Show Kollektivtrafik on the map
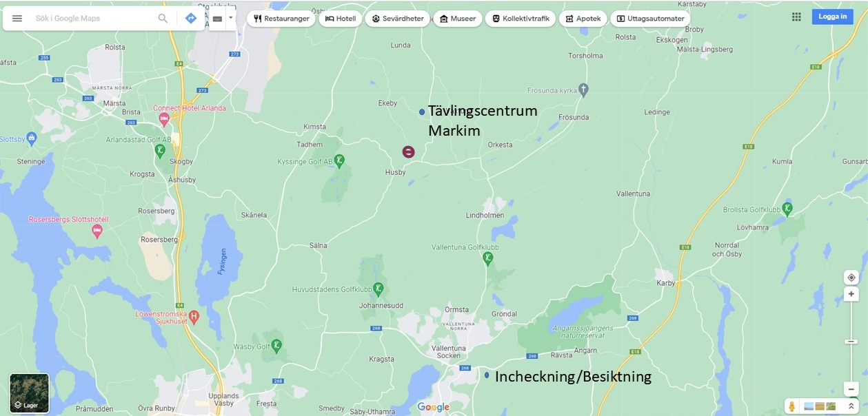The height and width of the screenshot is (416, 868). click(521, 19)
